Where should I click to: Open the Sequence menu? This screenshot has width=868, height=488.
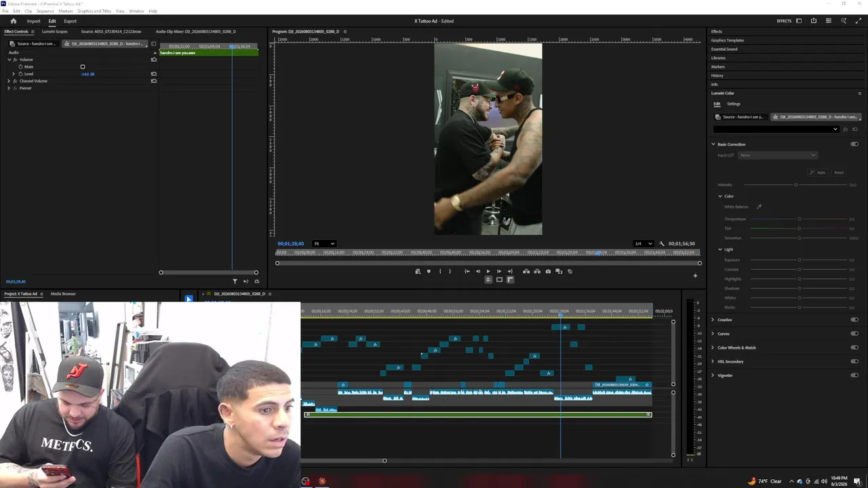[x=45, y=11]
